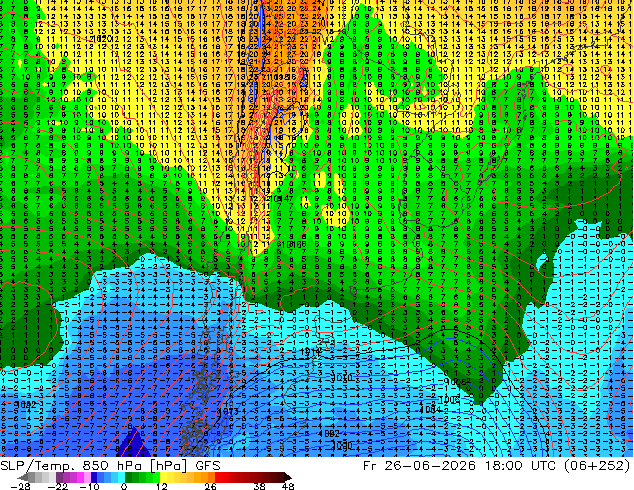This screenshot has width=634, height=490.
Task: Click the '38' label on the color scale
Action: click(260, 486)
